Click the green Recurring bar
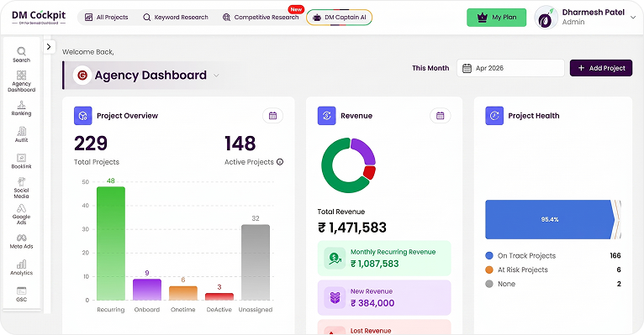This screenshot has height=335, width=644. (111, 243)
